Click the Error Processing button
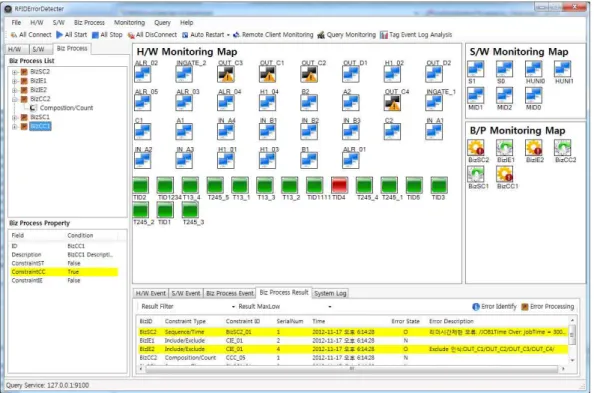This screenshot has width=594, height=393. pos(548,307)
